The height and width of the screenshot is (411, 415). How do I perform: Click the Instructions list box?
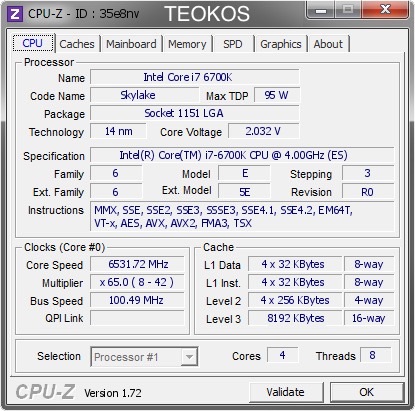(x=242, y=216)
